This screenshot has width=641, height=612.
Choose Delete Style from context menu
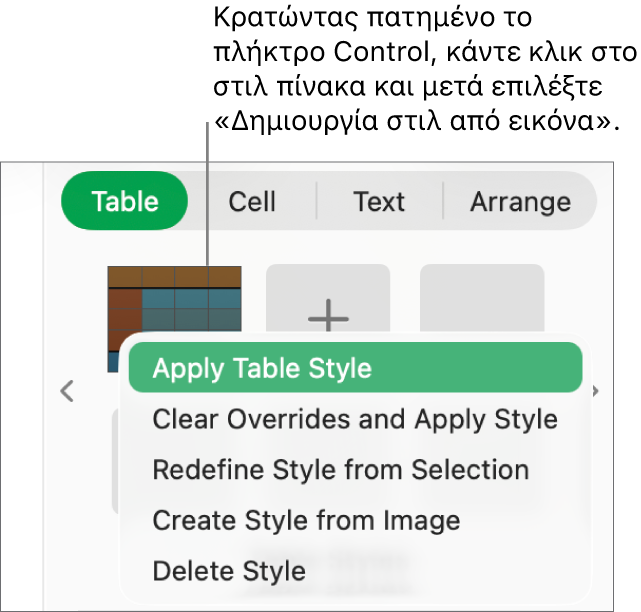click(229, 572)
